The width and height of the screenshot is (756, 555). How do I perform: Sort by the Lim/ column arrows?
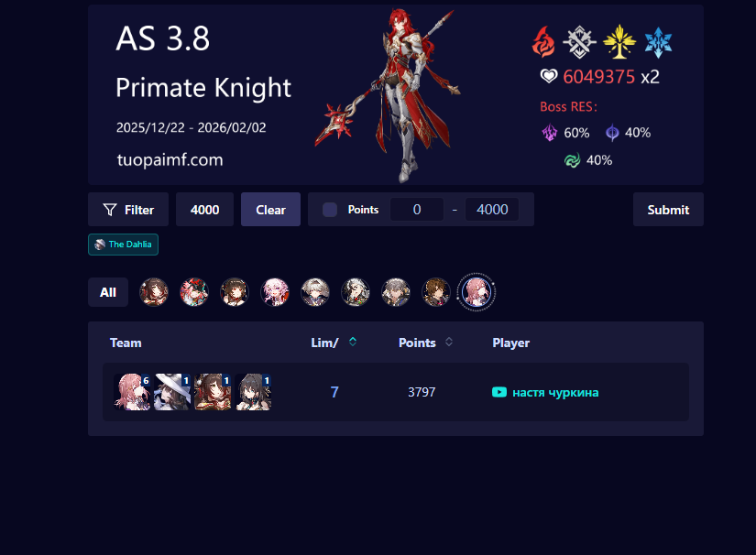[353, 342]
